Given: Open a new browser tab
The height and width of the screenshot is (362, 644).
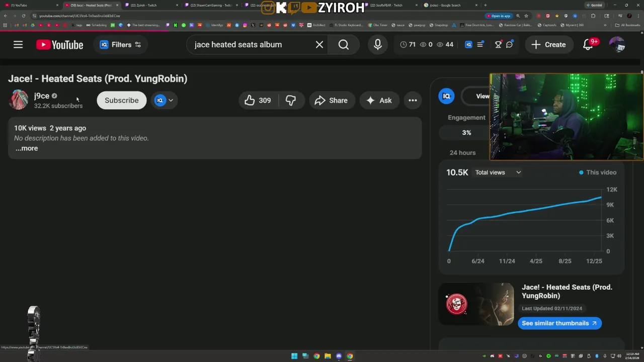Looking at the screenshot, I should 485,5.
